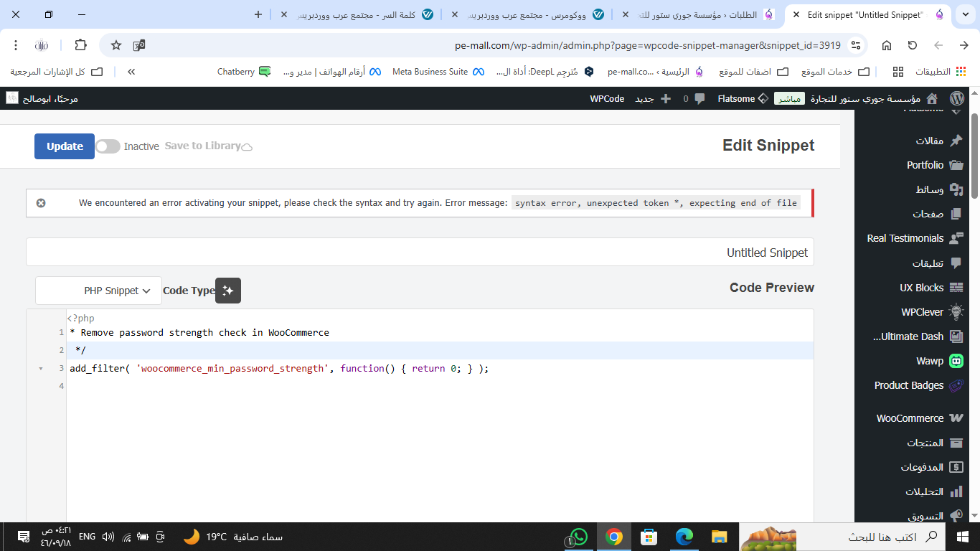The height and width of the screenshot is (551, 980).
Task: Click the WhatsApp icon in the taskbar
Action: (x=577, y=537)
